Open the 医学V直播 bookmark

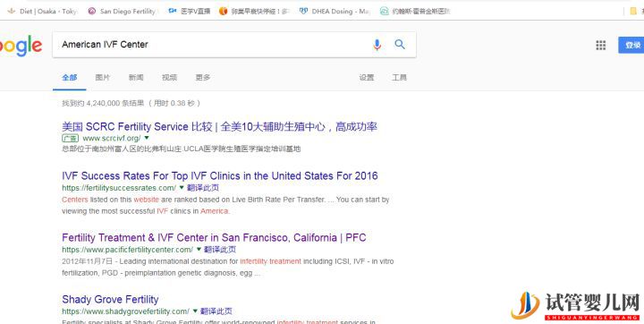tap(190, 12)
